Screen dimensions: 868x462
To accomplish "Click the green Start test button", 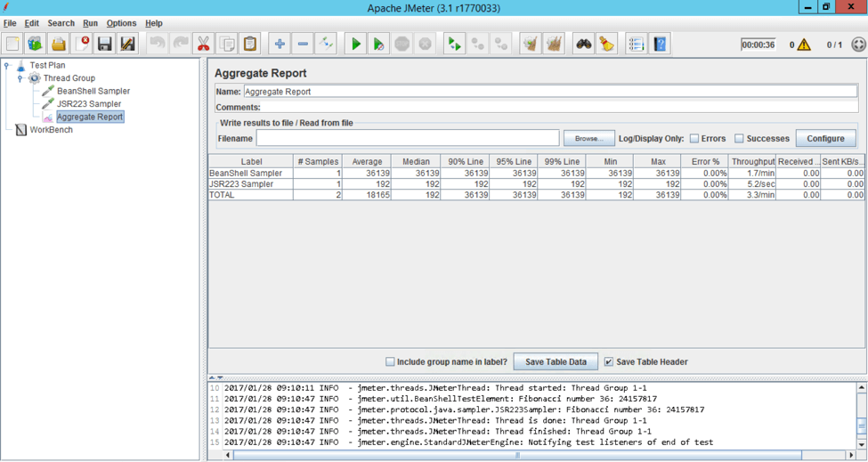I will [x=355, y=44].
